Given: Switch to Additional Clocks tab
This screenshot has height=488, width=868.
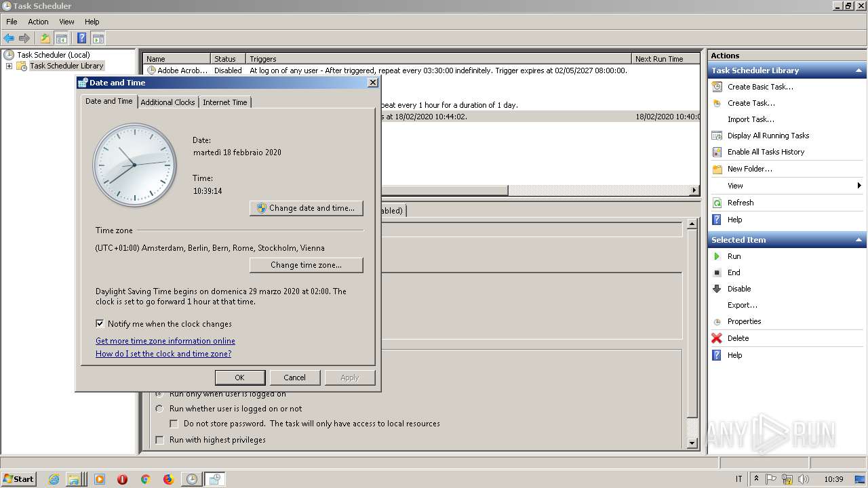Looking at the screenshot, I should point(167,102).
